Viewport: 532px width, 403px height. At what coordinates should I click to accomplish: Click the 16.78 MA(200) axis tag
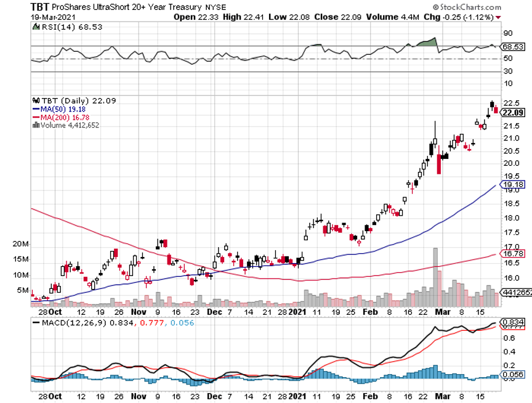click(x=513, y=254)
